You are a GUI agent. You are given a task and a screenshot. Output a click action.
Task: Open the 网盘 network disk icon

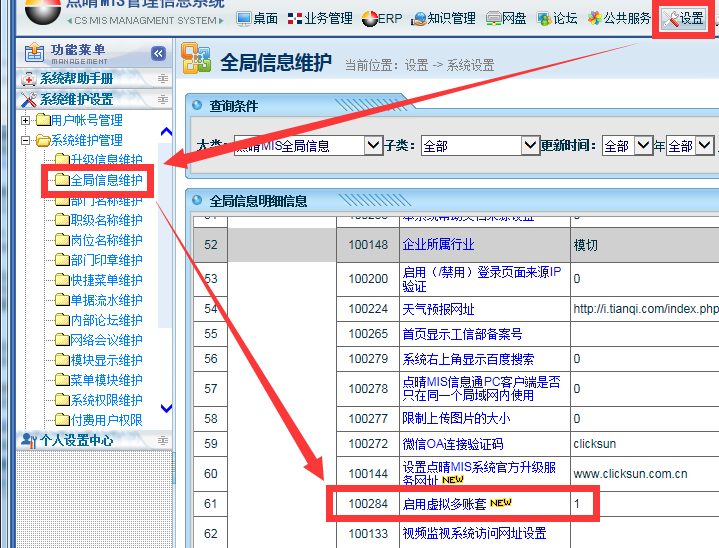[x=506, y=18]
